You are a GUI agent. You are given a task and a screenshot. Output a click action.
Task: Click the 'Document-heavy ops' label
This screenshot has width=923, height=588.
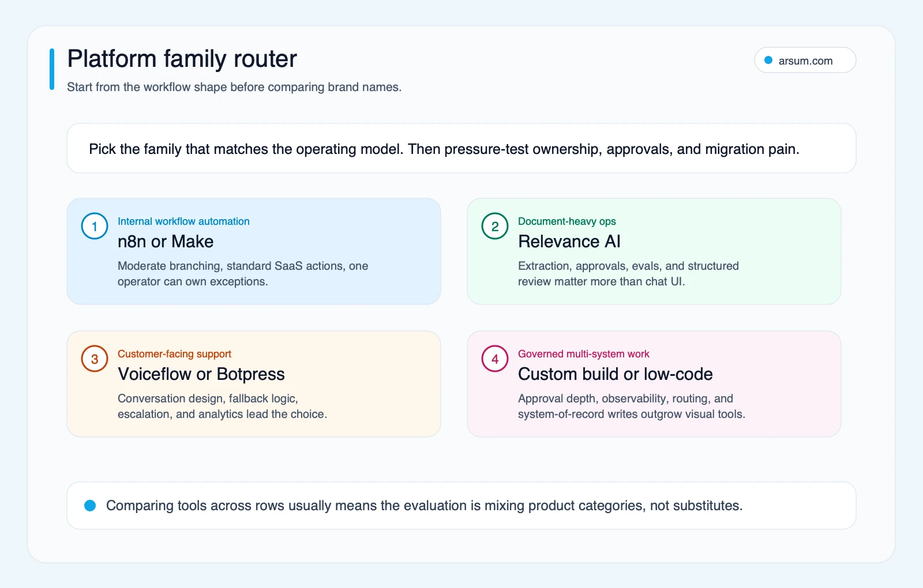(567, 221)
